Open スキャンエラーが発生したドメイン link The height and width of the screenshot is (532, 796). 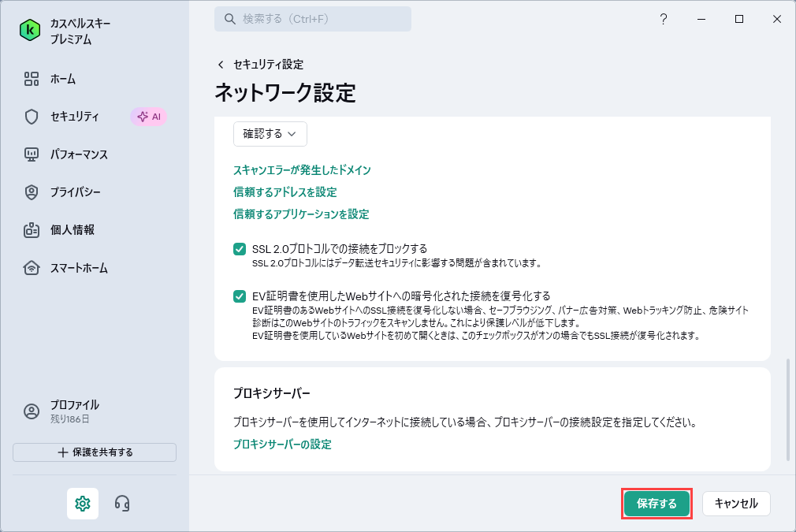point(302,170)
